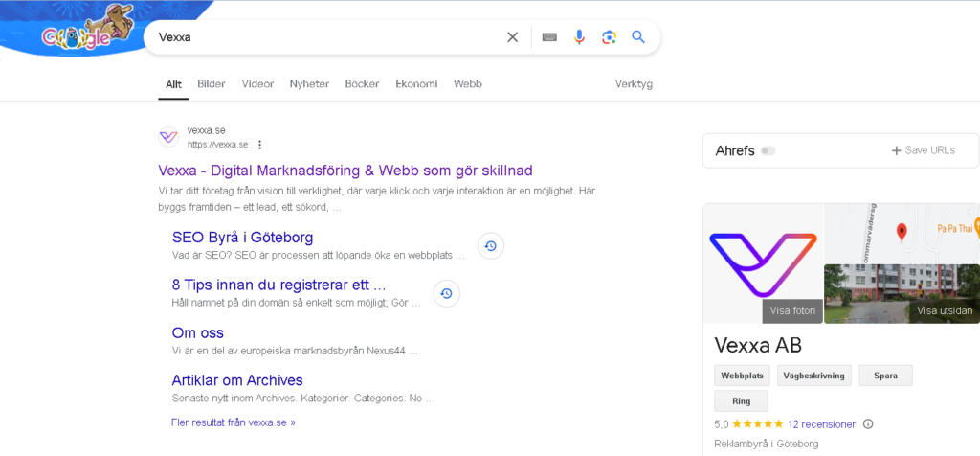Start voice search with the microphone

coord(579,37)
